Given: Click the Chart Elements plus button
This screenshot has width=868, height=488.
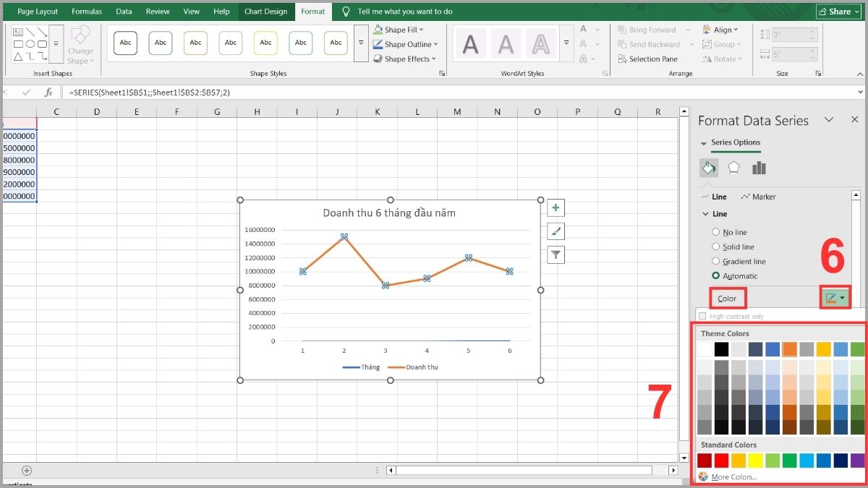Looking at the screenshot, I should tap(556, 208).
